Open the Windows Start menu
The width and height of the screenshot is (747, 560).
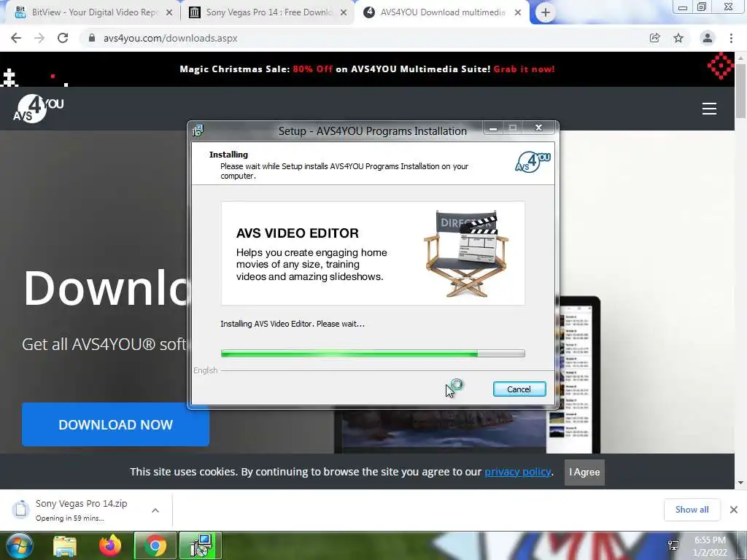pos(19,545)
